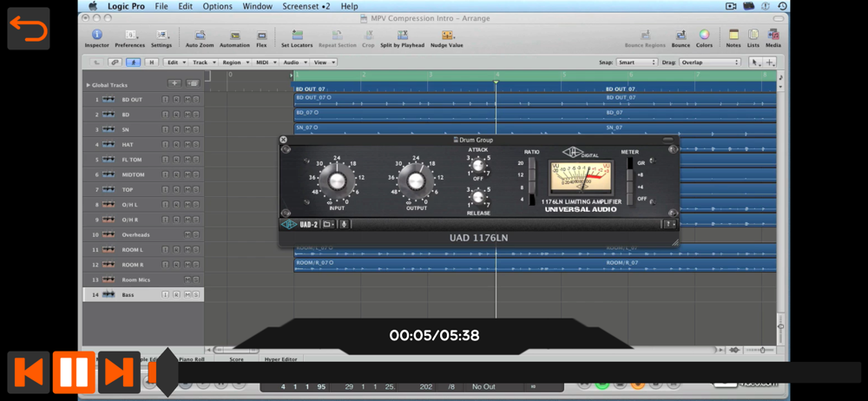Select the crosshair alternate tool menu
This screenshot has height=401, width=868.
click(770, 62)
